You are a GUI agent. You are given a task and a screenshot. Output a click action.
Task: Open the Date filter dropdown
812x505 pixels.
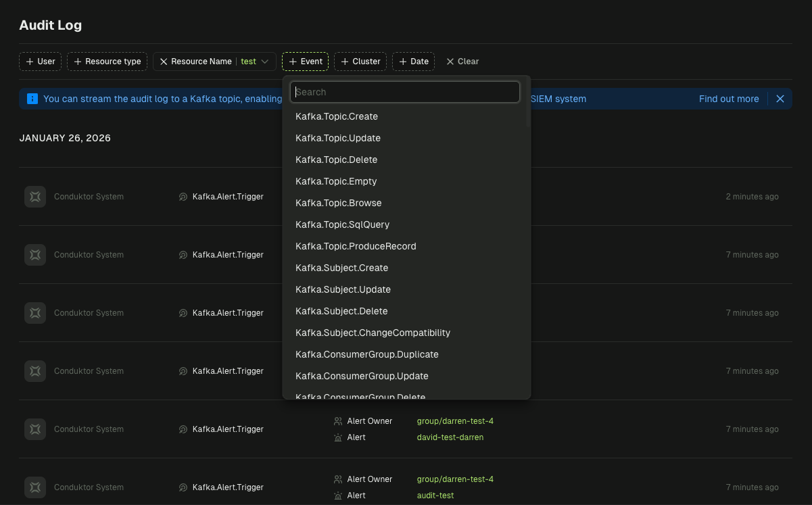(x=413, y=62)
